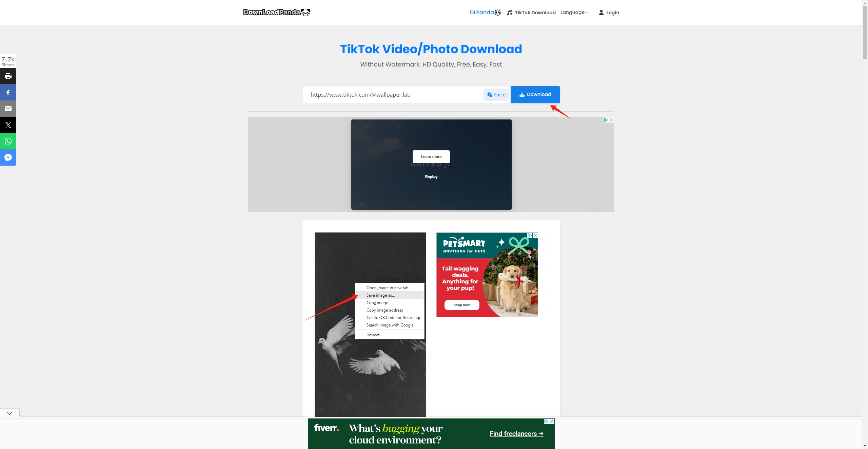This screenshot has width=868, height=449.
Task: Click the print share icon on sidebar
Action: (x=8, y=75)
